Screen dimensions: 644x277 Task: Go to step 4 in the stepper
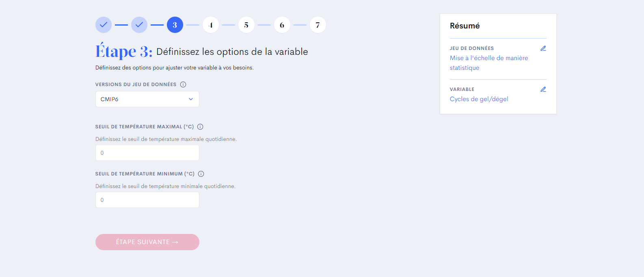pos(211,25)
